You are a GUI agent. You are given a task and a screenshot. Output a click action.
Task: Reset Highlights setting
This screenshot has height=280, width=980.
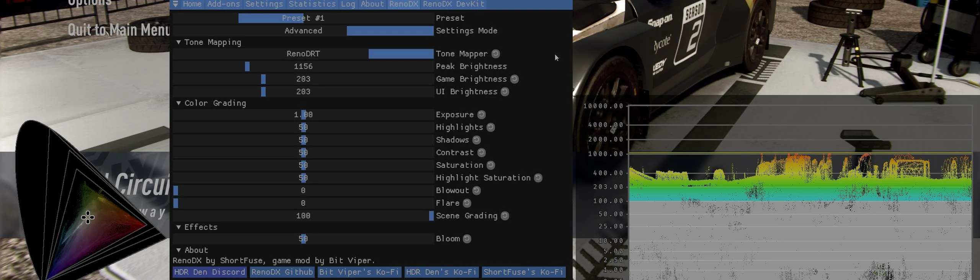[x=491, y=127]
